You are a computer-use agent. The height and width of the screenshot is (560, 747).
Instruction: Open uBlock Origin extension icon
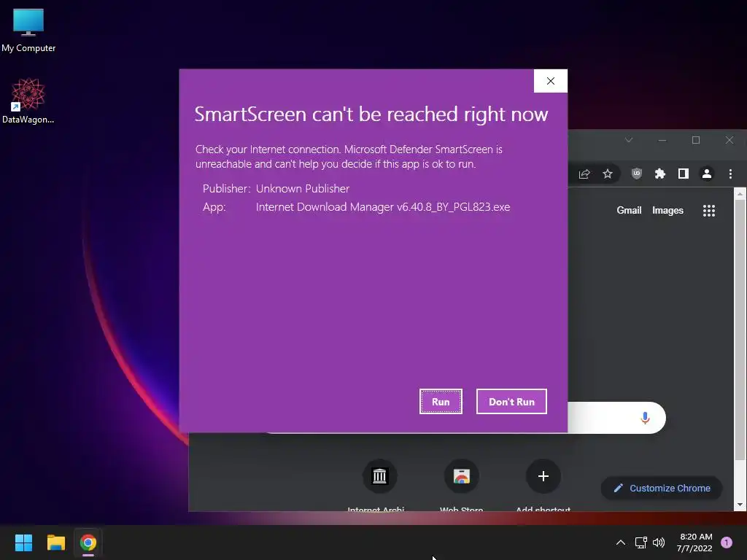coord(636,174)
